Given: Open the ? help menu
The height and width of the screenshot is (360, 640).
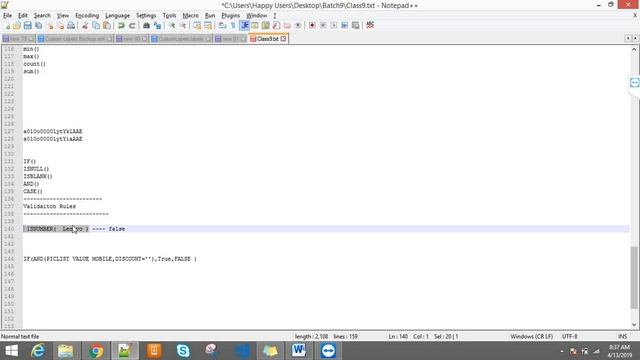Looking at the screenshot, I should click(275, 16).
